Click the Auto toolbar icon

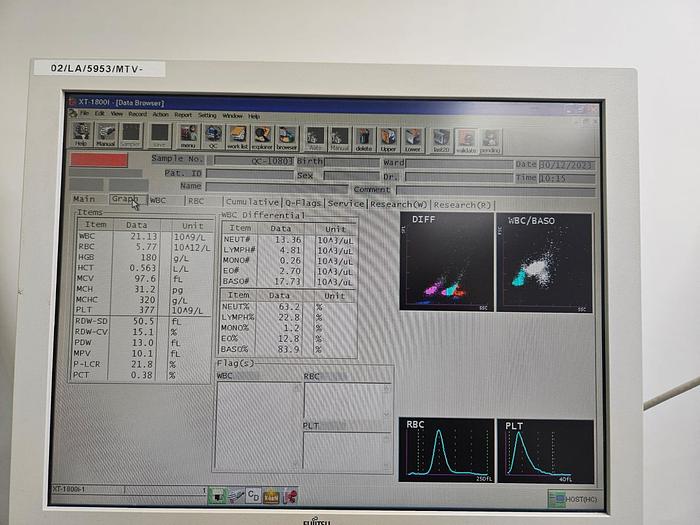point(315,138)
